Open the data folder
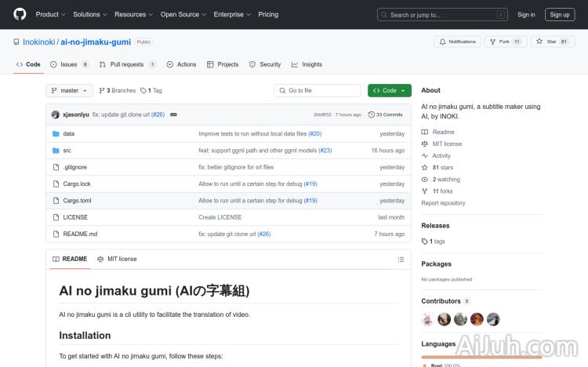 69,133
